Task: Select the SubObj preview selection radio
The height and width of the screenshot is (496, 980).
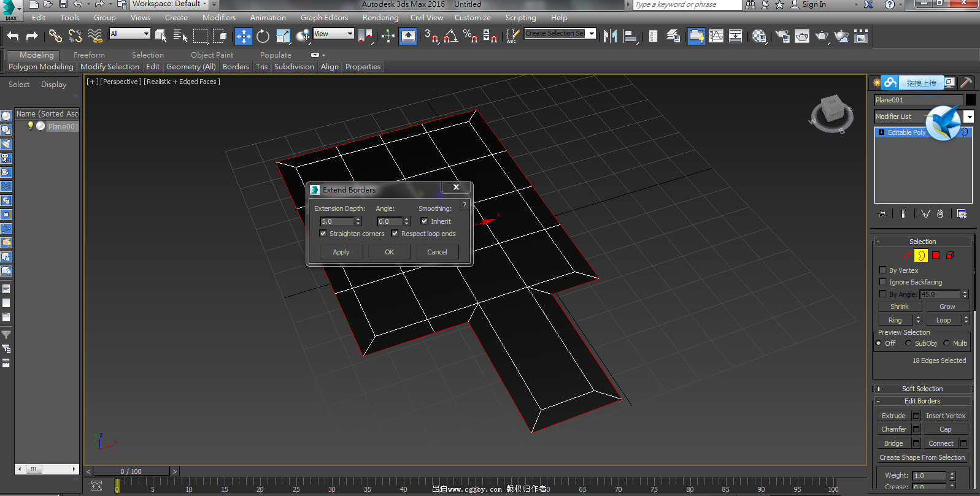Action: tap(908, 343)
